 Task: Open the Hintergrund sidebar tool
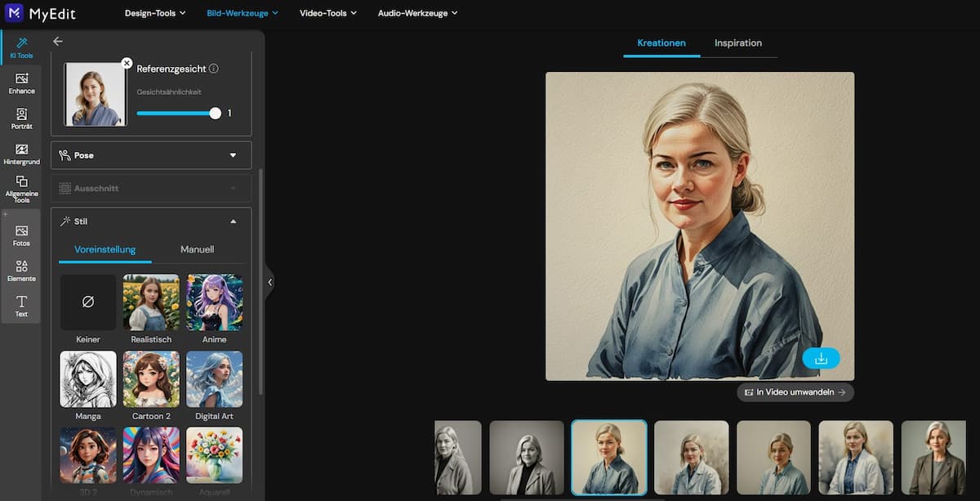[x=21, y=154]
